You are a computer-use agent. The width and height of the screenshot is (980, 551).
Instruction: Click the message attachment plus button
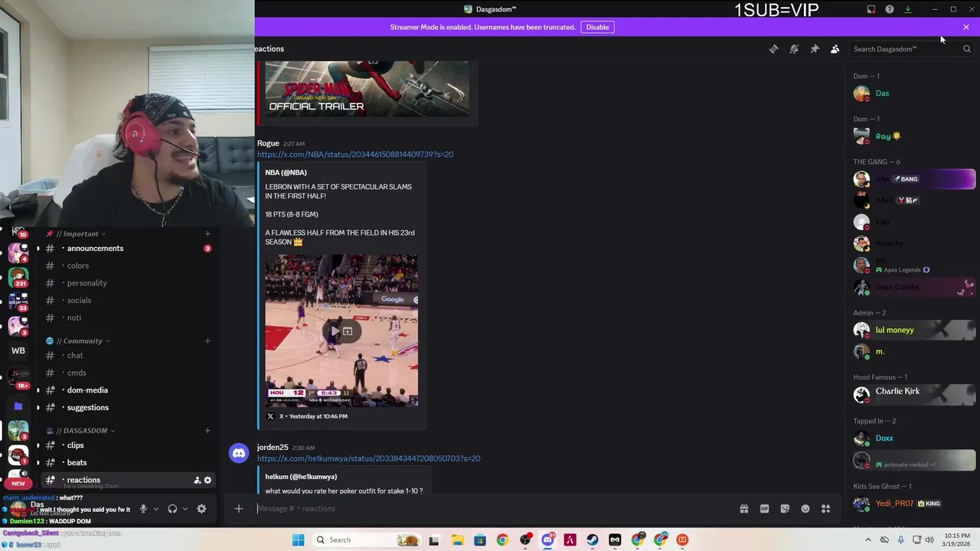tap(239, 508)
